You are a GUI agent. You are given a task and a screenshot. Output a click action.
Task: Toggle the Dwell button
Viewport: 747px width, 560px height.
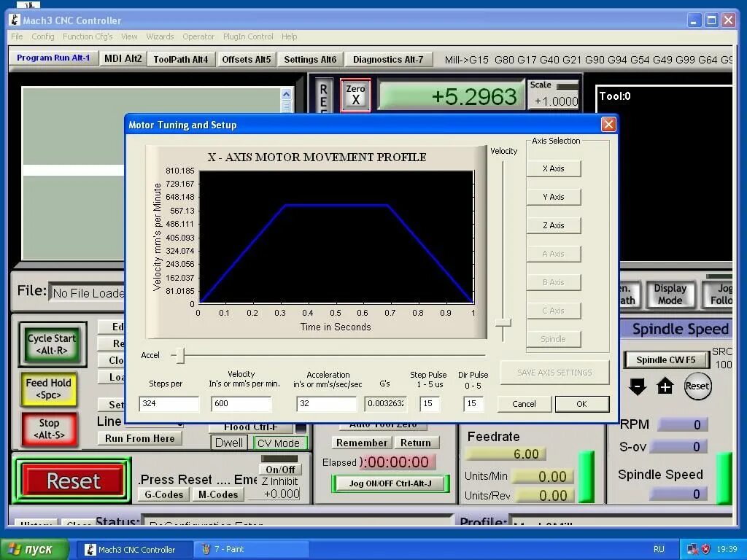tap(228, 443)
